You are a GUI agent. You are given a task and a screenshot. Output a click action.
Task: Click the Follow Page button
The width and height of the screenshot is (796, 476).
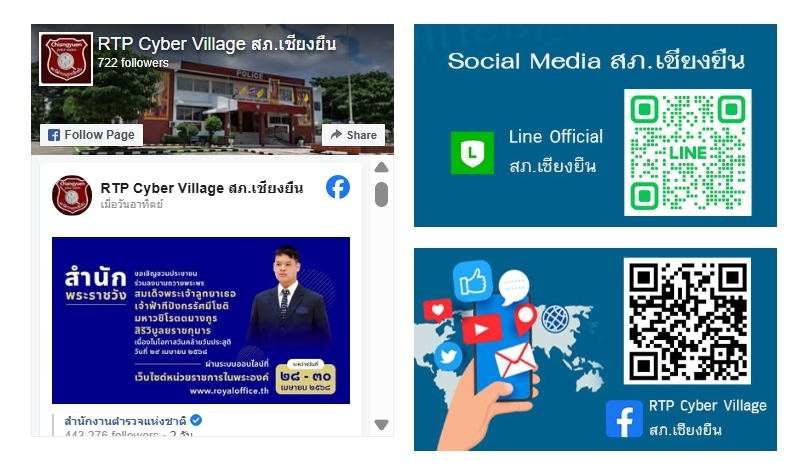[91, 135]
